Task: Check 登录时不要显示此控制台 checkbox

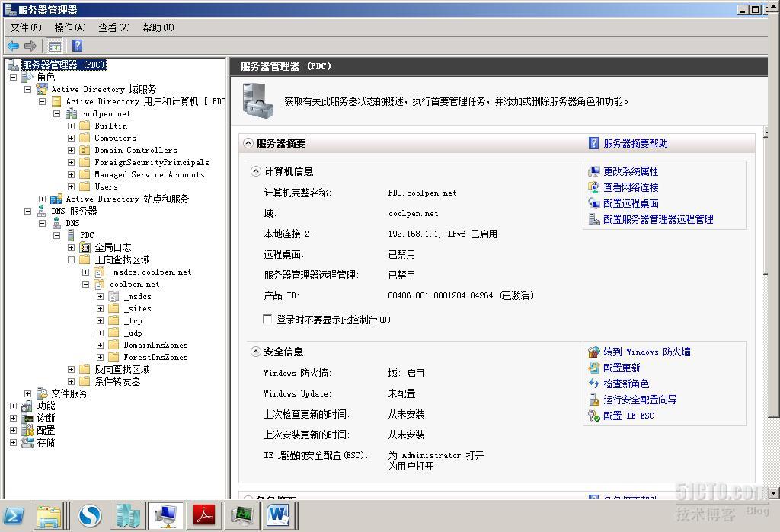Action: click(x=267, y=319)
